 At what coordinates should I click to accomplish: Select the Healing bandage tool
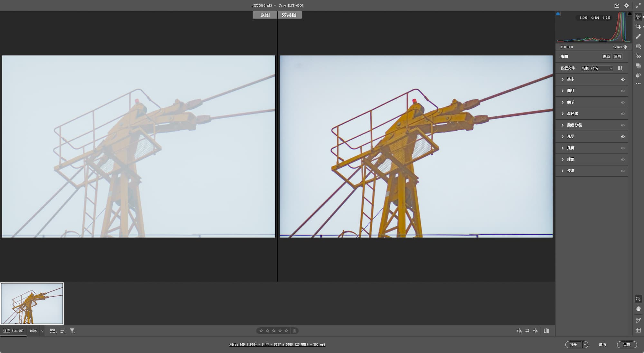pyautogui.click(x=638, y=36)
